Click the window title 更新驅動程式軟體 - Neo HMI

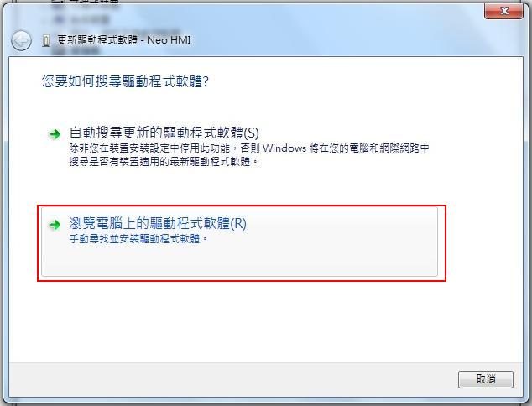click(x=124, y=40)
